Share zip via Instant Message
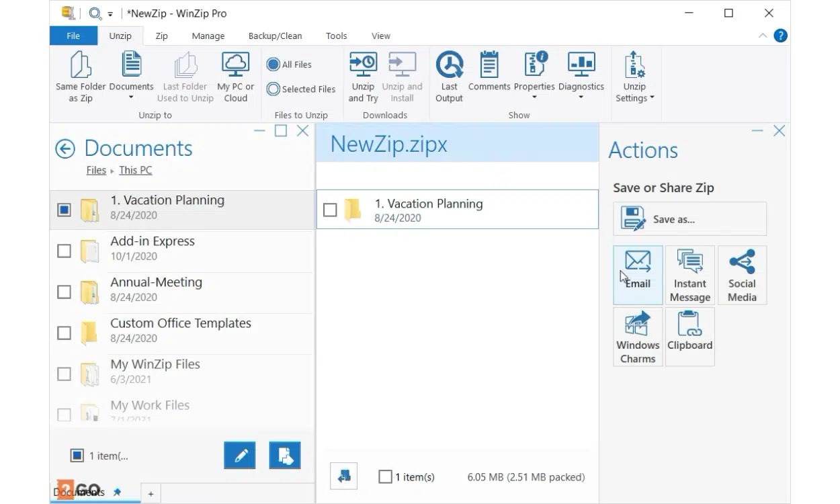The height and width of the screenshot is (504, 840). coord(690,275)
